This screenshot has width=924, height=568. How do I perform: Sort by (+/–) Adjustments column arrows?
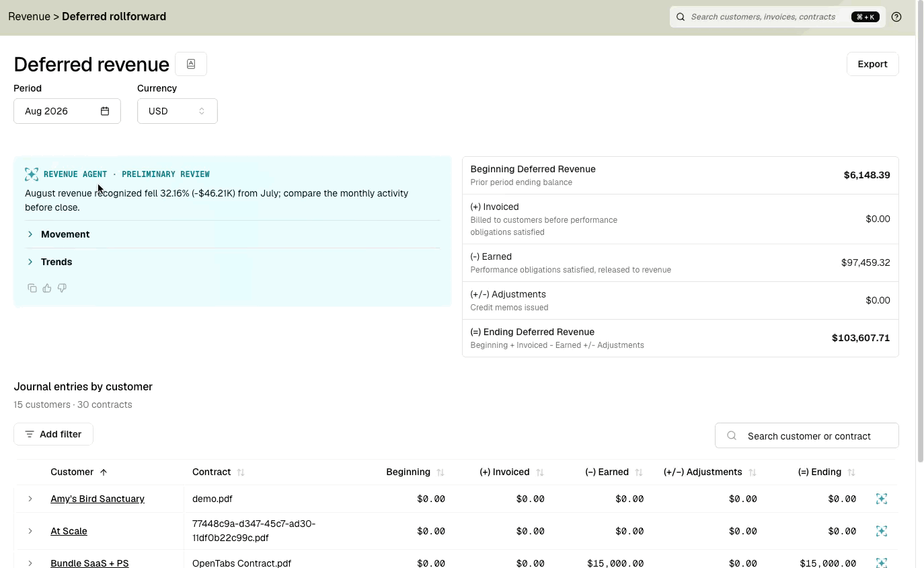[753, 472]
